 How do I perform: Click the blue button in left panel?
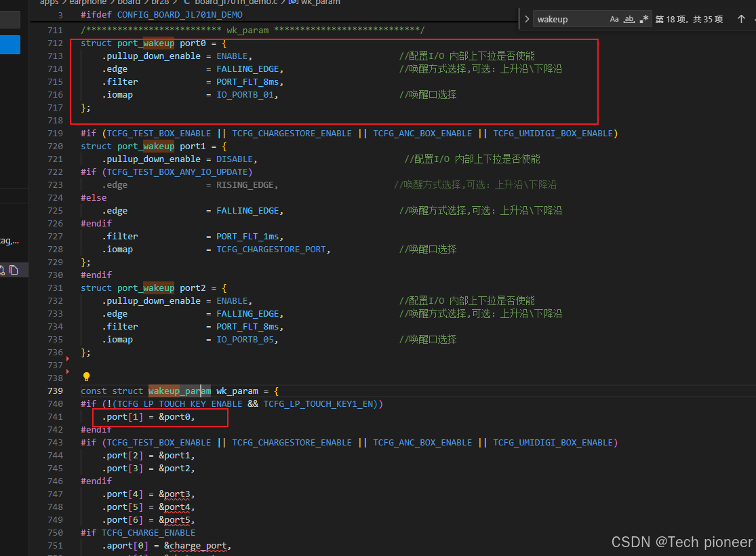tap(10, 45)
